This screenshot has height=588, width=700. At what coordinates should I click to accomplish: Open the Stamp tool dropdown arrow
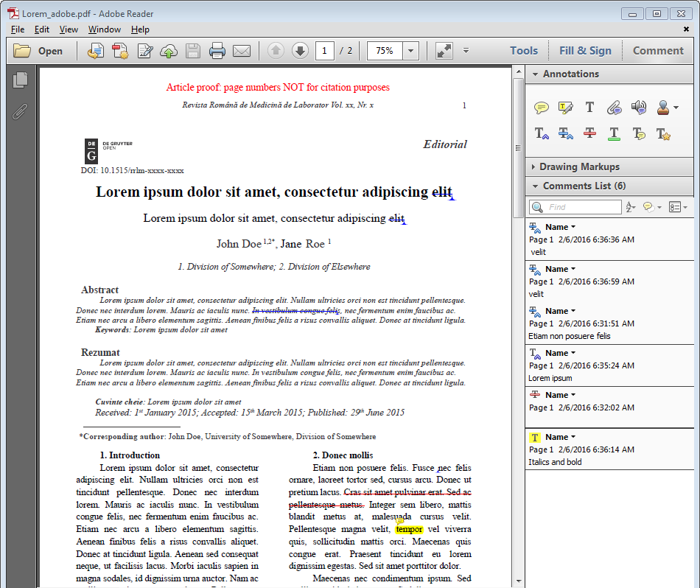(x=676, y=108)
